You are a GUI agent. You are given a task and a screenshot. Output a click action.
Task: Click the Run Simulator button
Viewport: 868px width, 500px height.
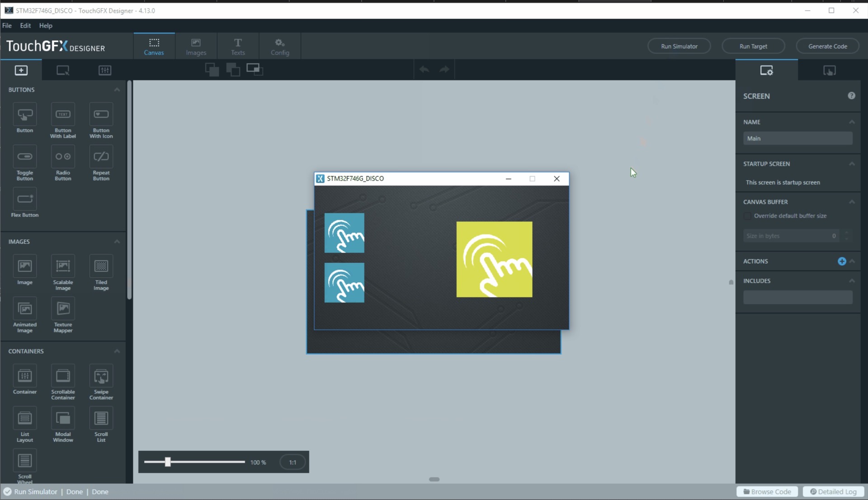[x=679, y=46]
